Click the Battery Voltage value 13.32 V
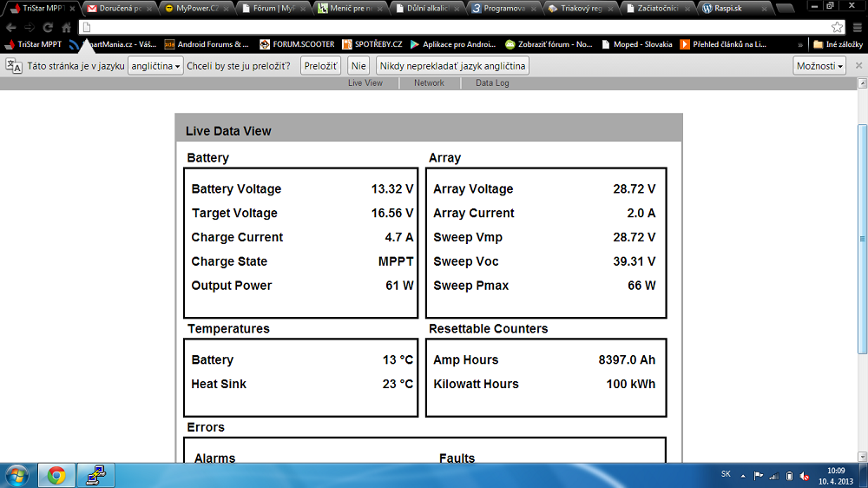The image size is (868, 488). pyautogui.click(x=392, y=189)
